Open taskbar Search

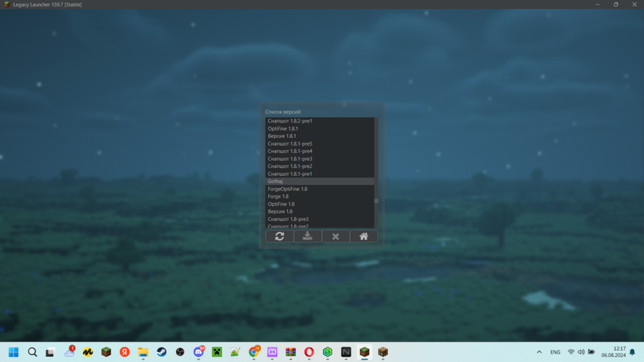[x=32, y=352]
